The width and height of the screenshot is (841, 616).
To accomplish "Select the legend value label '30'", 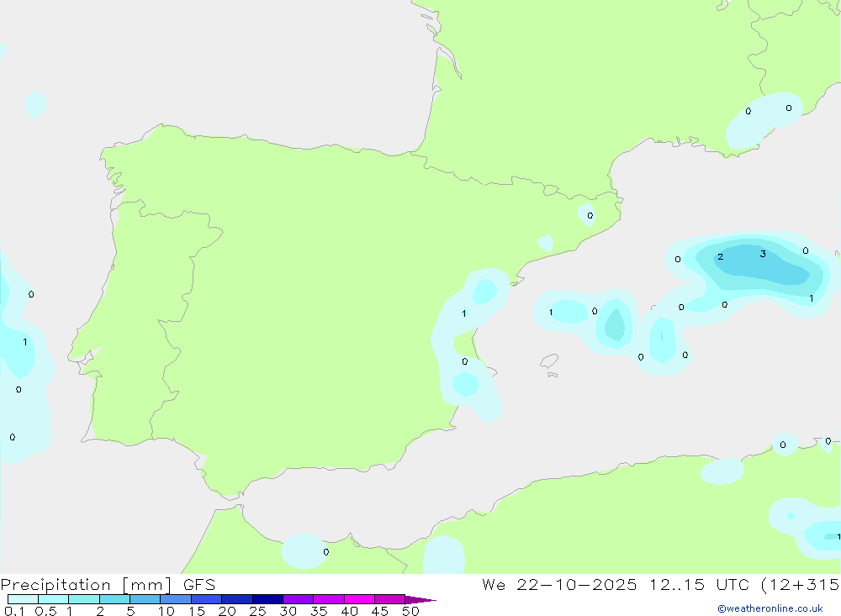I will 288,611.
